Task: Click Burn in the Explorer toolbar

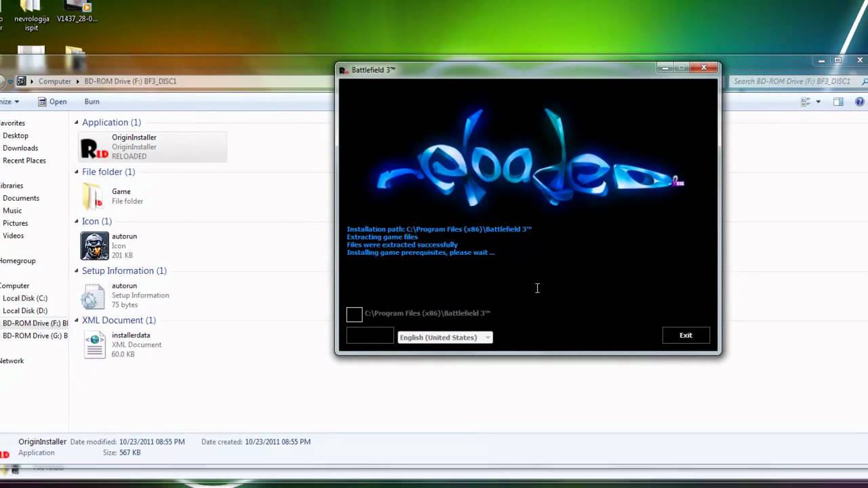Action: coord(92,102)
